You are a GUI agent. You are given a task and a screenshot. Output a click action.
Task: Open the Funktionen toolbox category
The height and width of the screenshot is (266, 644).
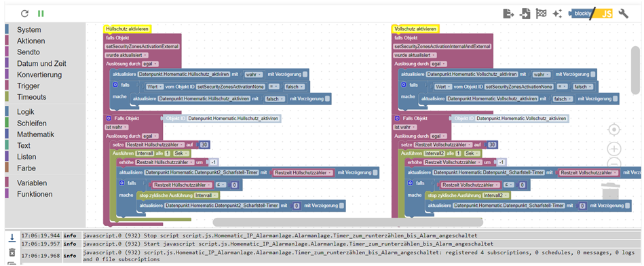[35, 194]
